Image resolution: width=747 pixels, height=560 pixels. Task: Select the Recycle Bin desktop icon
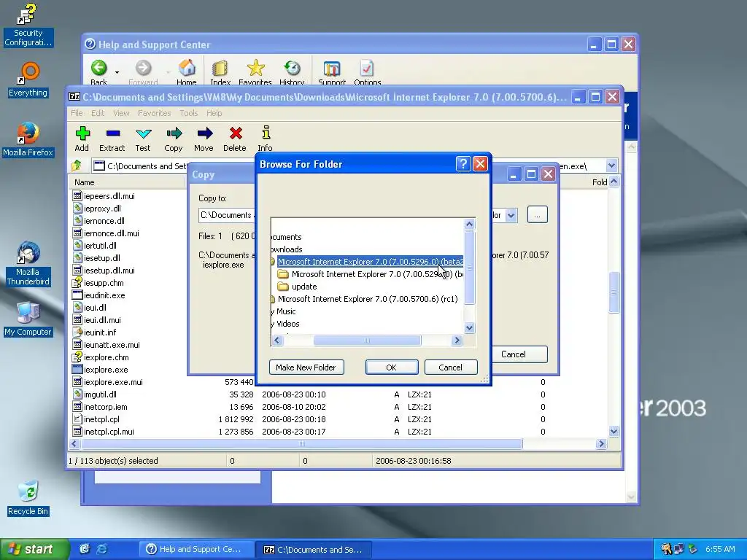28,498
